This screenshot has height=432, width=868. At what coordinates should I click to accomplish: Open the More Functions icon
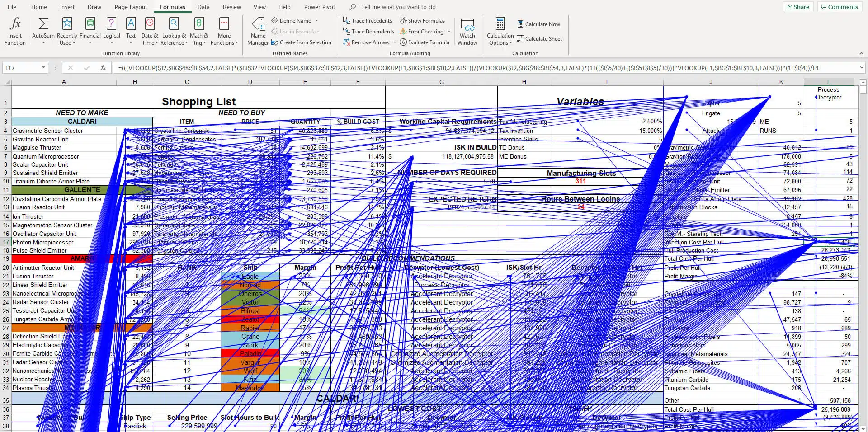pos(224,23)
